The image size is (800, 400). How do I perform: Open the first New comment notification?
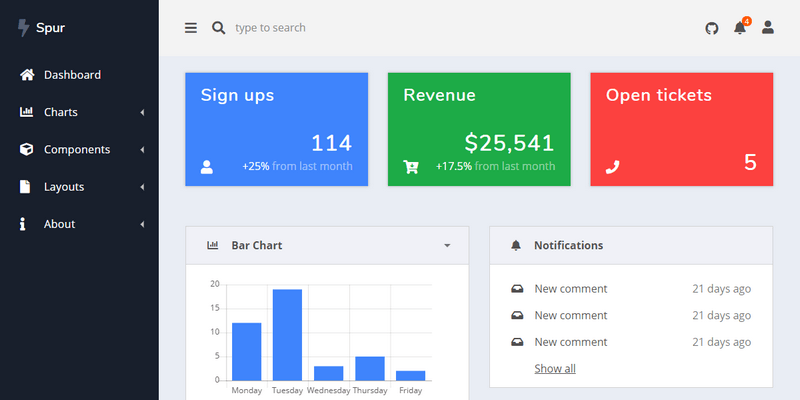pos(570,289)
